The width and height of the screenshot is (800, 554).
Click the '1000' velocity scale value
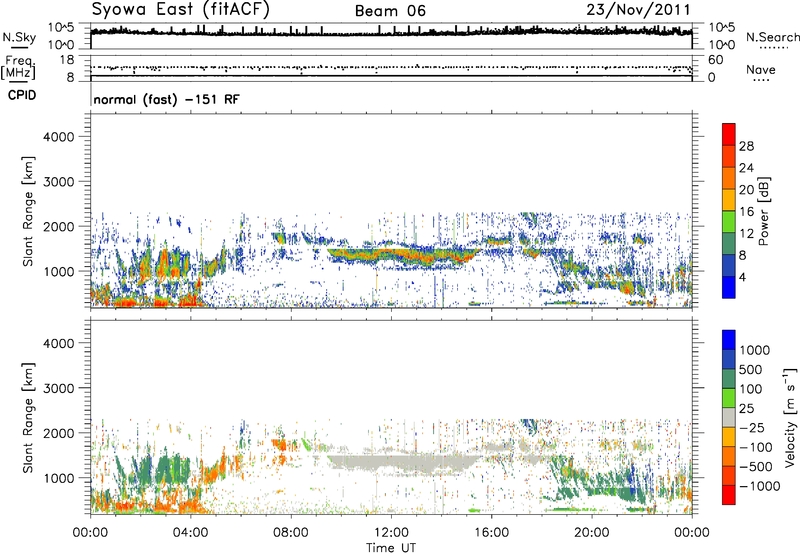click(x=755, y=350)
